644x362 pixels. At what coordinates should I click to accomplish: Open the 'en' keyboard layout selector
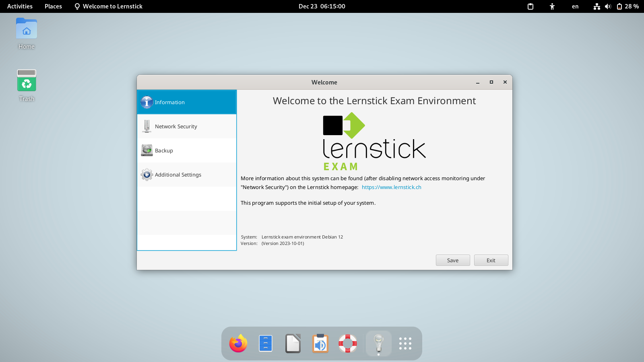tap(575, 6)
